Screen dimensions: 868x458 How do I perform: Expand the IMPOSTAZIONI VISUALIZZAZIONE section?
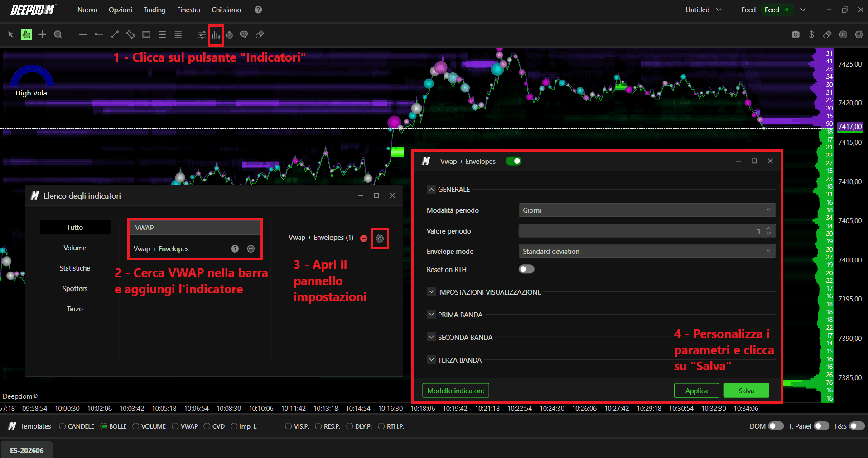point(432,292)
